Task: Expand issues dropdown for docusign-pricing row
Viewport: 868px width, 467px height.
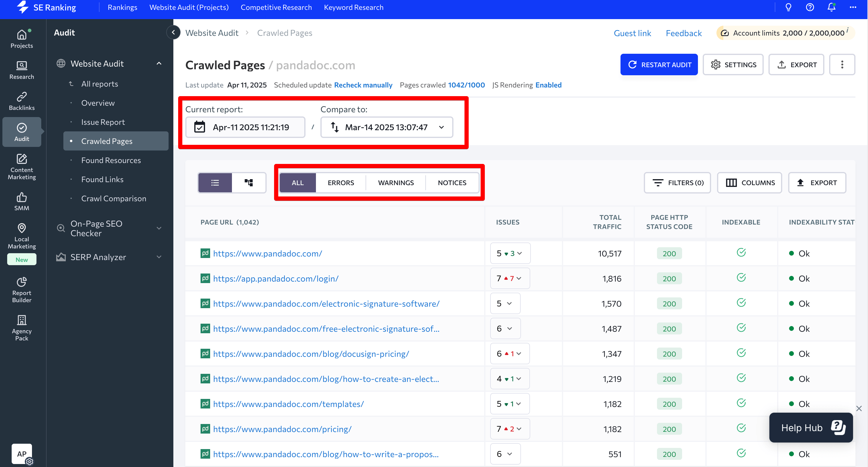Action: [x=510, y=354]
